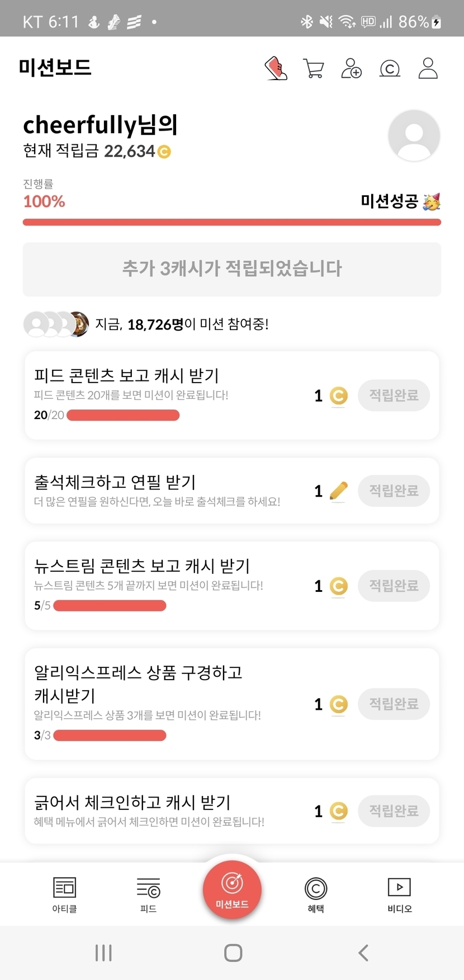Tap the gold coin beside current balance

tap(164, 152)
